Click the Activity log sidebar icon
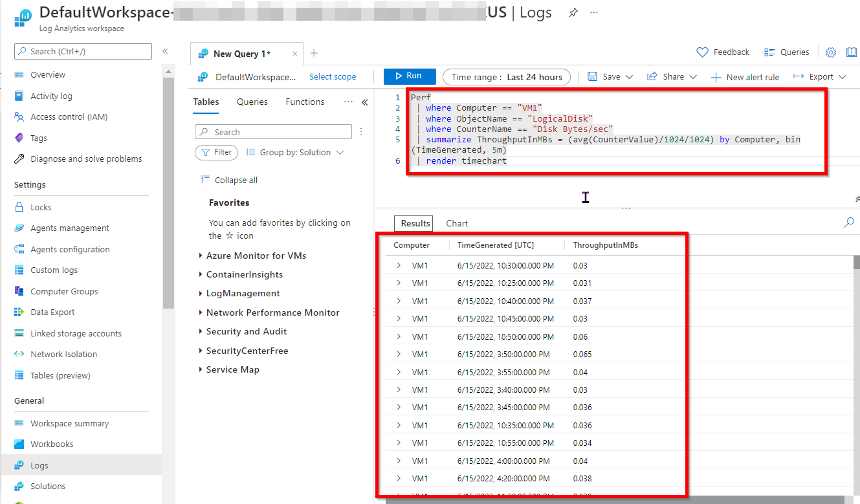Viewport: 860px width, 504px height. click(19, 96)
